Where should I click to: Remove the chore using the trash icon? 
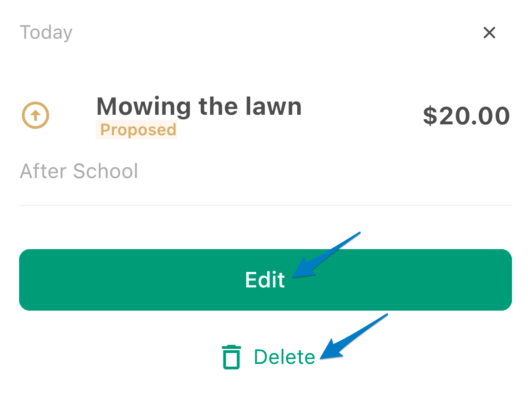[x=231, y=357]
